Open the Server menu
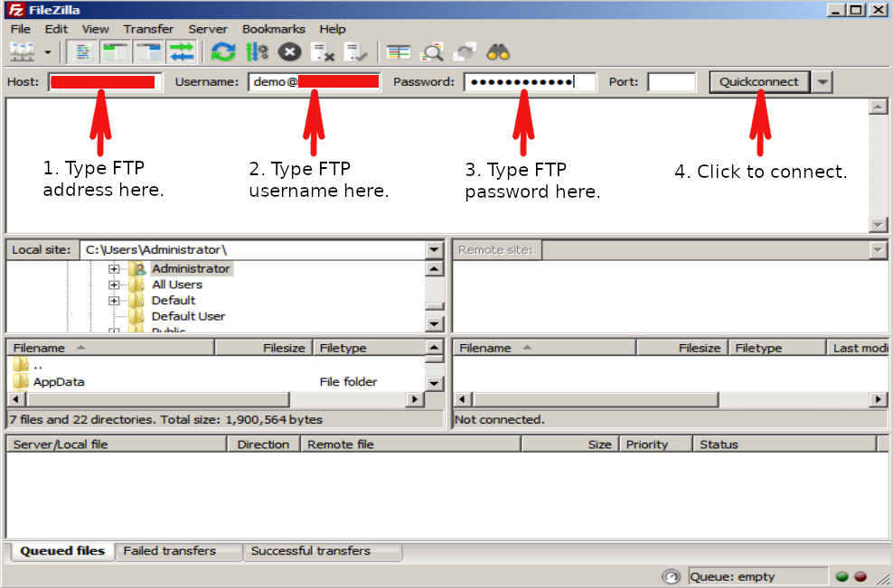 coord(208,29)
